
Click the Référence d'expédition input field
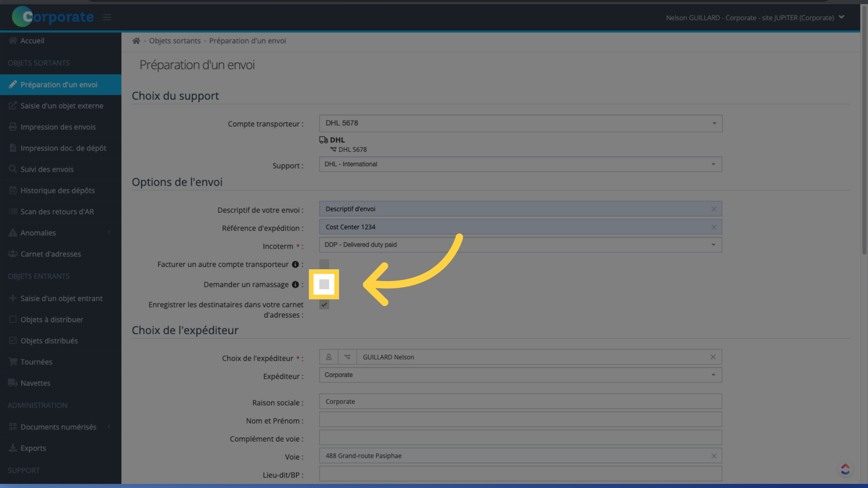[x=520, y=227]
